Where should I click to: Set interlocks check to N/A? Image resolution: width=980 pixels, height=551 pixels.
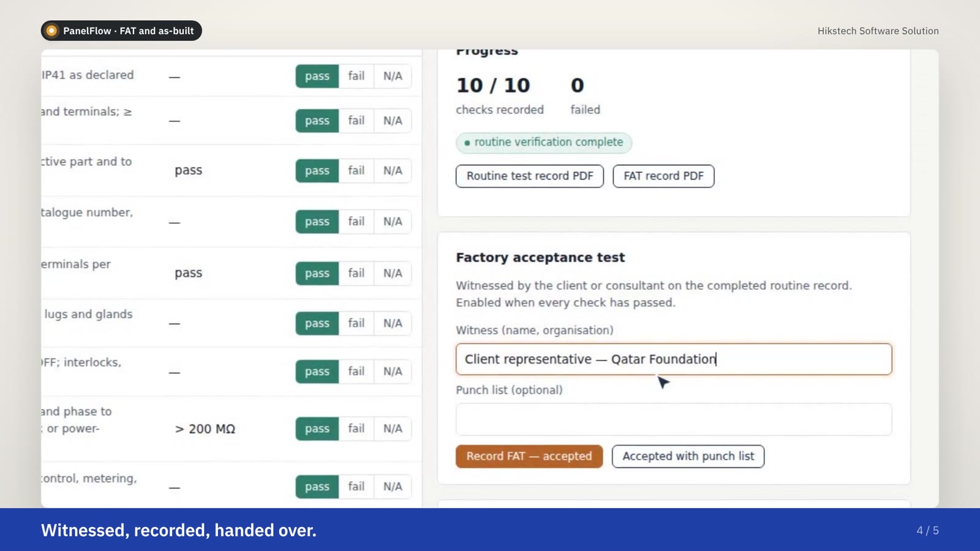[x=393, y=372]
